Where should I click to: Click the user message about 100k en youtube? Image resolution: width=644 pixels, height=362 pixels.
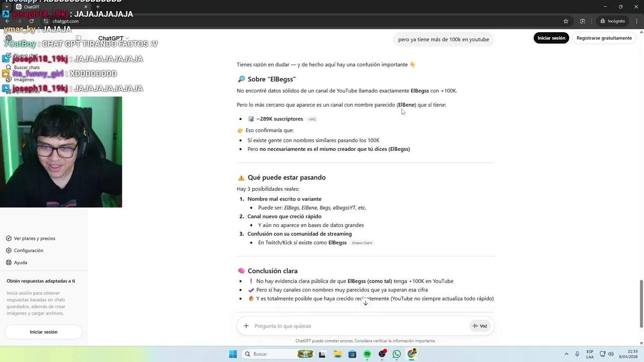443,39
